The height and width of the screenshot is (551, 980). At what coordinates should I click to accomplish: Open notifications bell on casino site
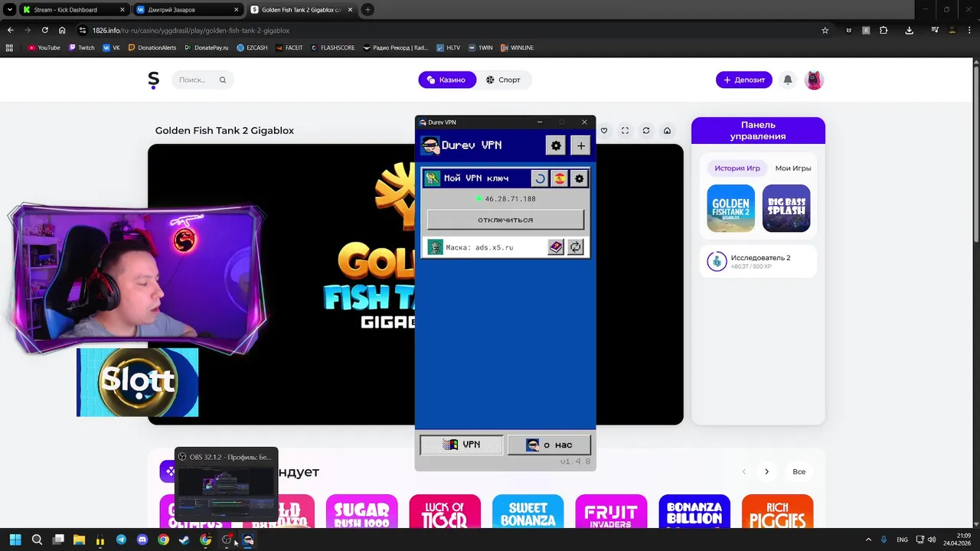[788, 80]
